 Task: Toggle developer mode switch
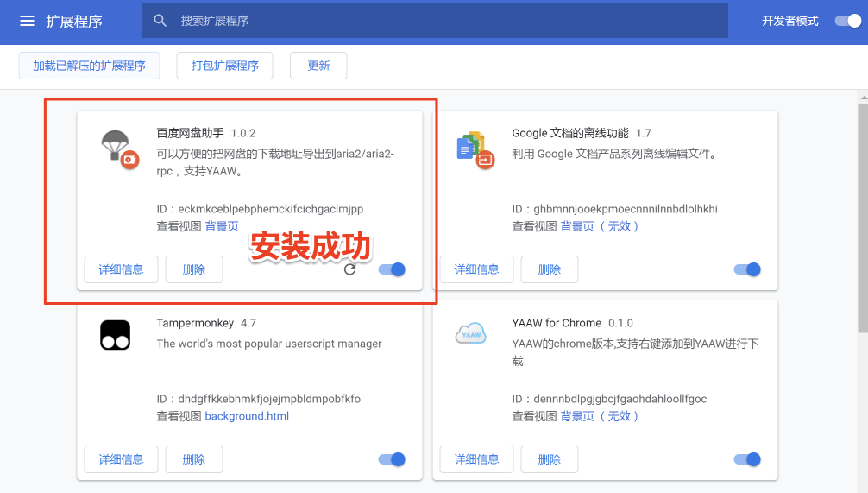point(848,21)
